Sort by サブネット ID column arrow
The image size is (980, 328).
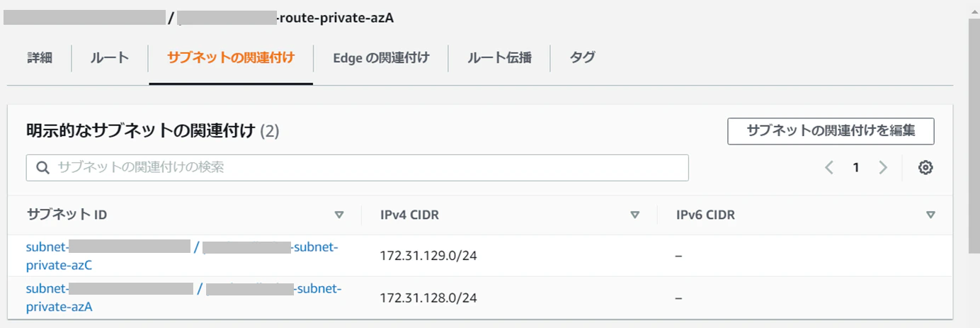coord(339,215)
